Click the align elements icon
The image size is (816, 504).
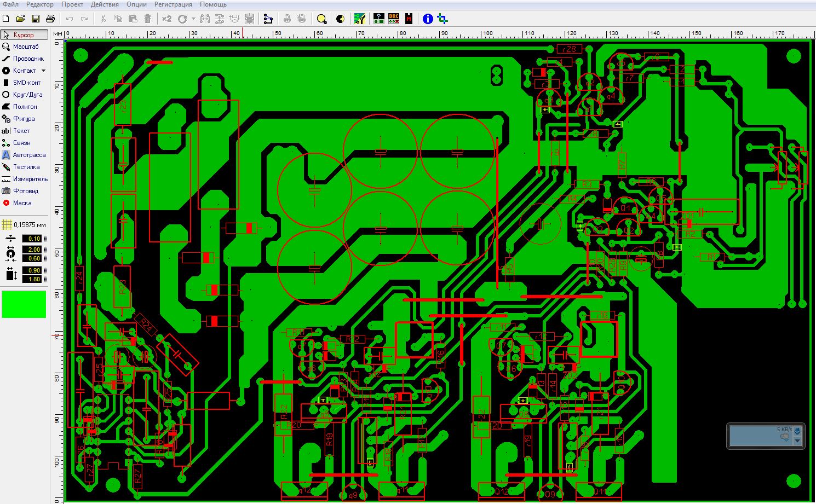[234, 19]
